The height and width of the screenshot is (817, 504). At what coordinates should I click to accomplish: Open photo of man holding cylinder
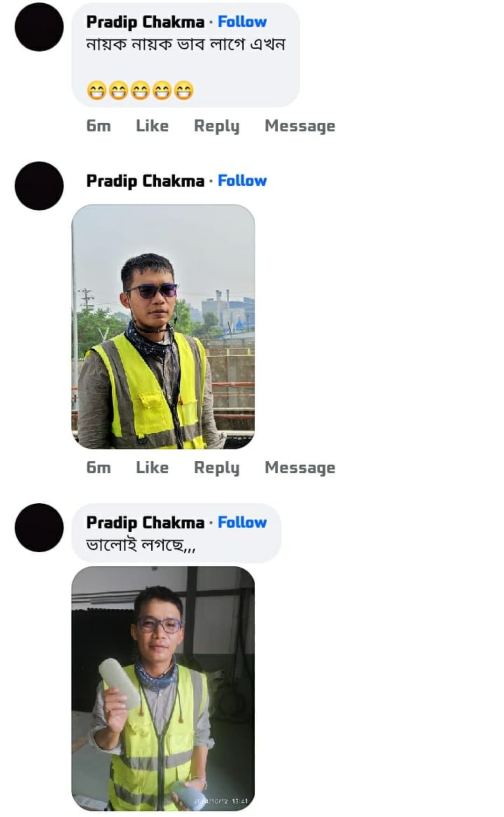[163, 689]
